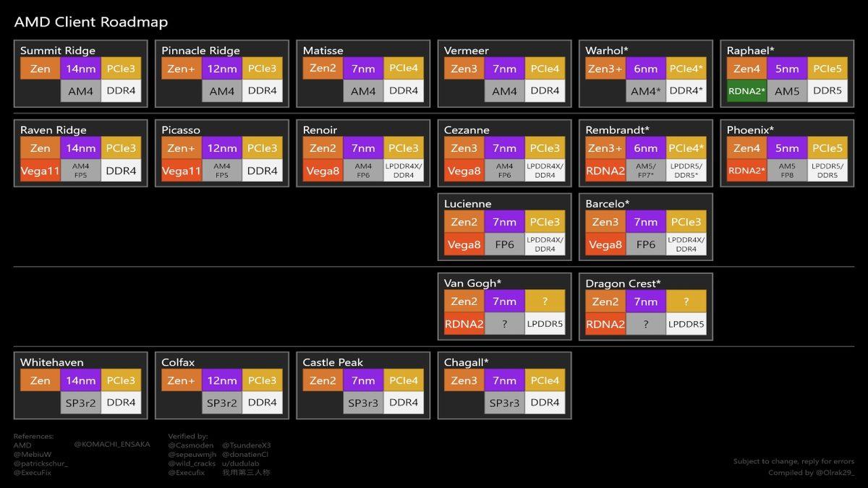Select the PCIe5 cell in Phoenix

click(827, 148)
